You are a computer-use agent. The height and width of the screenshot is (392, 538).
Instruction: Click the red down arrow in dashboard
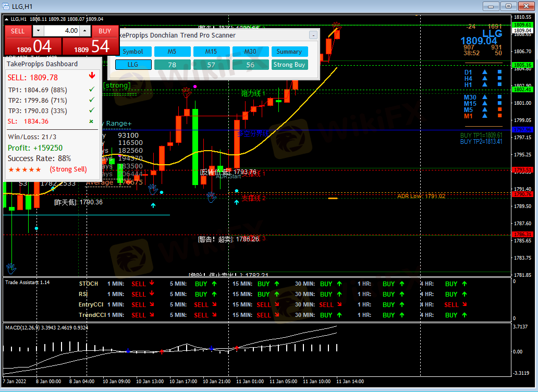click(92, 76)
